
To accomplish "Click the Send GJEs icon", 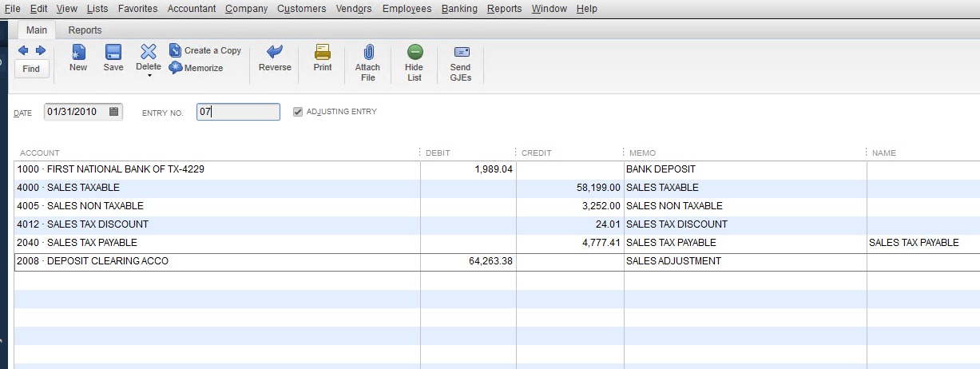I will click(460, 53).
